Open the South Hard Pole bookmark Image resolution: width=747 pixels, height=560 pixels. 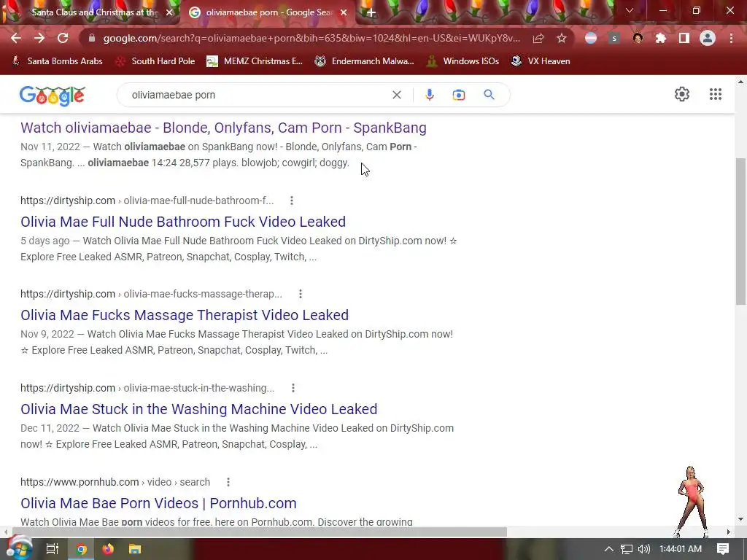coord(156,61)
